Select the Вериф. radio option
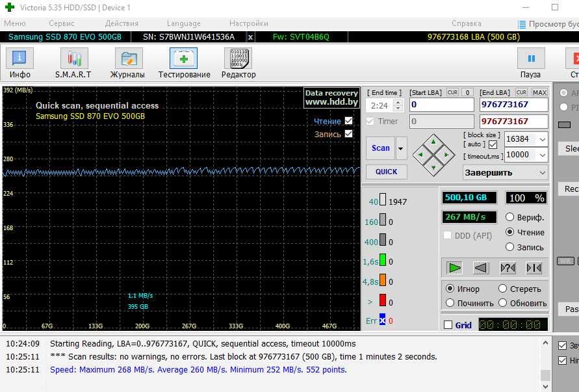The height and width of the screenshot is (392, 579). click(x=510, y=217)
